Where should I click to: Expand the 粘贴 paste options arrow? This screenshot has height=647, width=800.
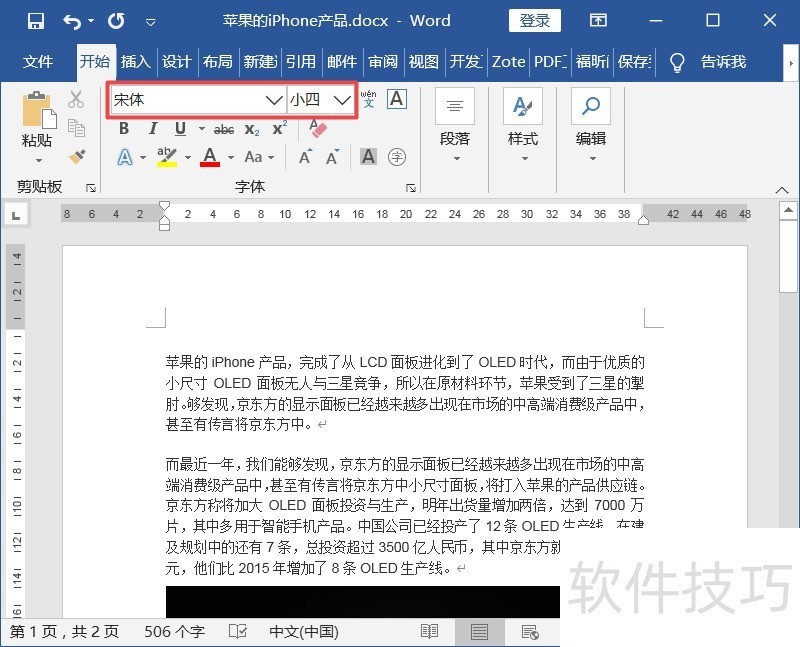(x=39, y=160)
